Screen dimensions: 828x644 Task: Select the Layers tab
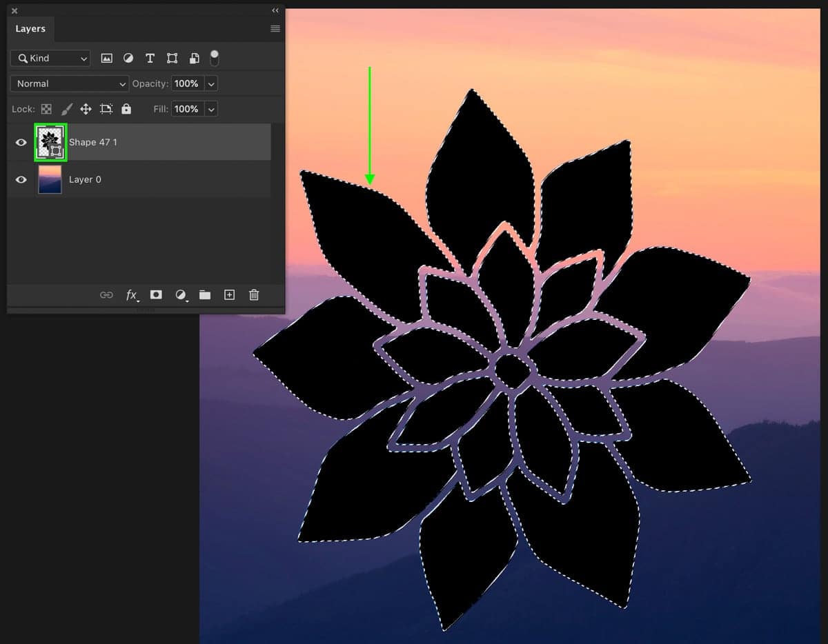[x=30, y=29]
